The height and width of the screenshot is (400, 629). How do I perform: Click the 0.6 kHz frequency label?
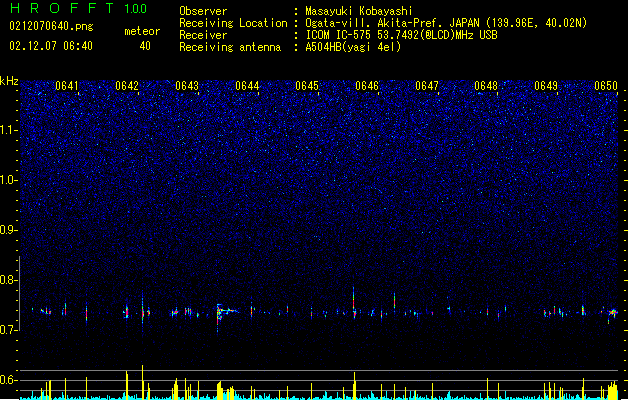[x=9, y=380]
